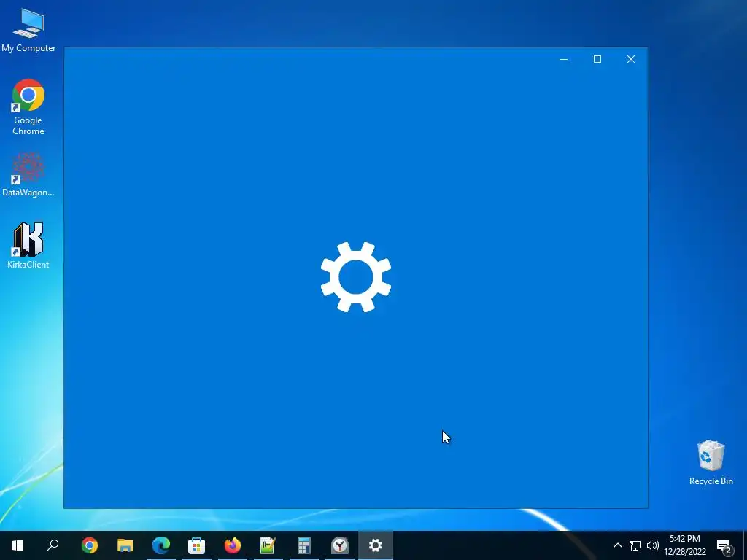Select the Google Chrome desktop shortcut
The image size is (747, 560).
click(28, 107)
